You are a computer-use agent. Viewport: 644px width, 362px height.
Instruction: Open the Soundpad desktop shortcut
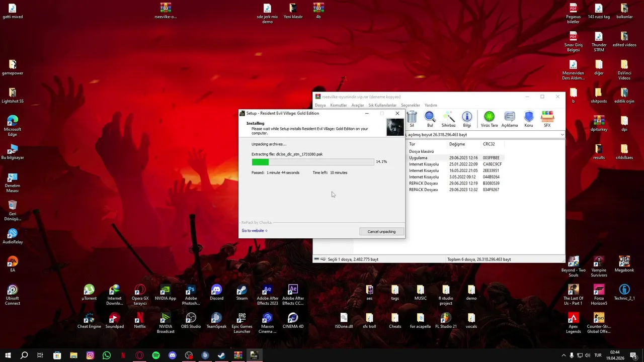pyautogui.click(x=115, y=321)
